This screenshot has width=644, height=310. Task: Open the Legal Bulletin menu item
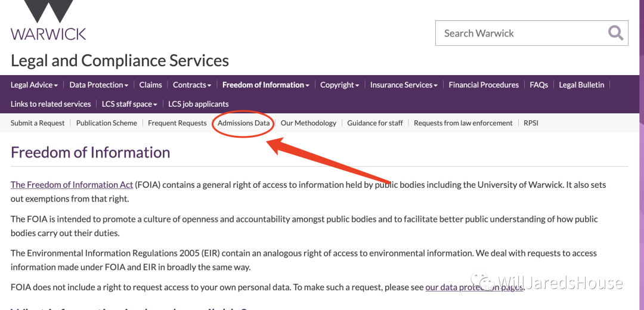[x=581, y=85]
